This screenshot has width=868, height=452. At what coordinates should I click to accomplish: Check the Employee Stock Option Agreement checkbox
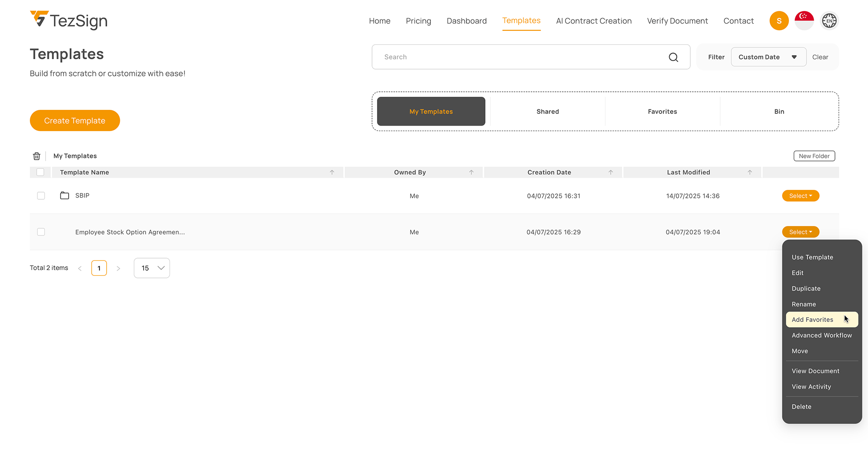[41, 232]
